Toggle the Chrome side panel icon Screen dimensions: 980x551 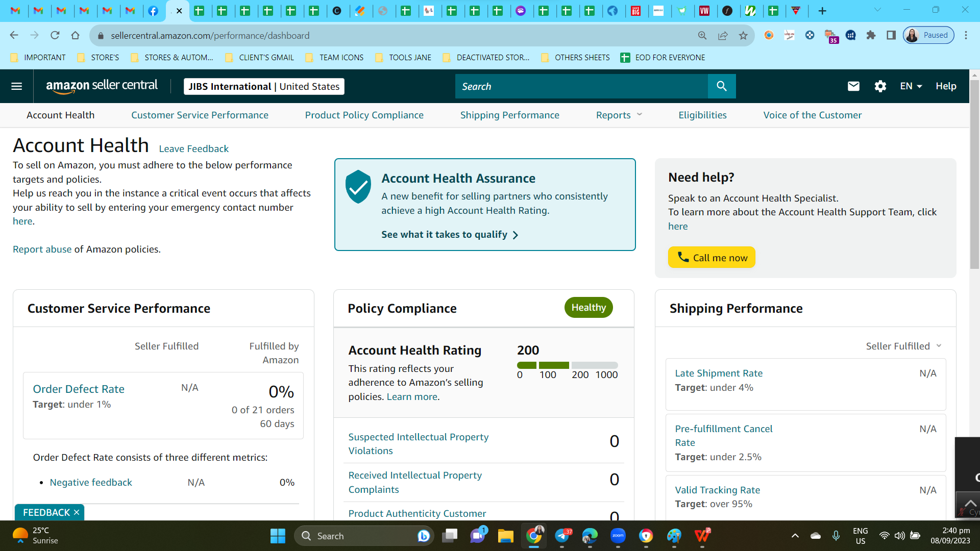pos(891,35)
